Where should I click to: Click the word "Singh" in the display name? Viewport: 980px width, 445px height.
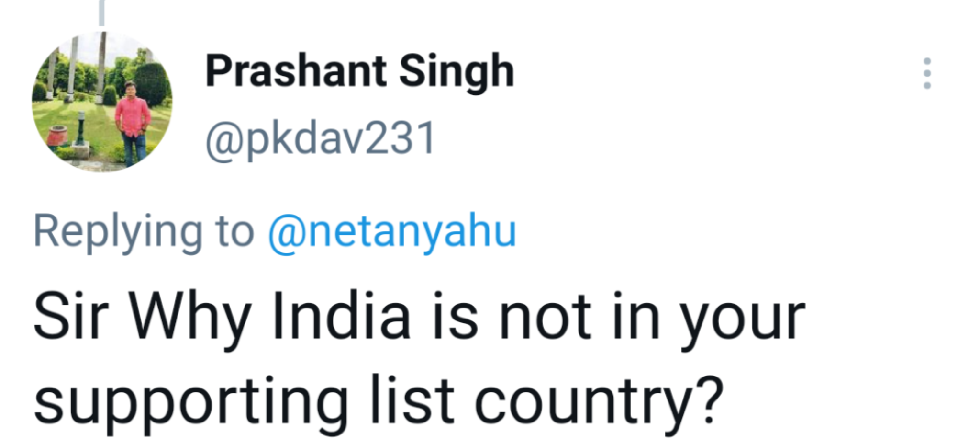click(x=457, y=72)
